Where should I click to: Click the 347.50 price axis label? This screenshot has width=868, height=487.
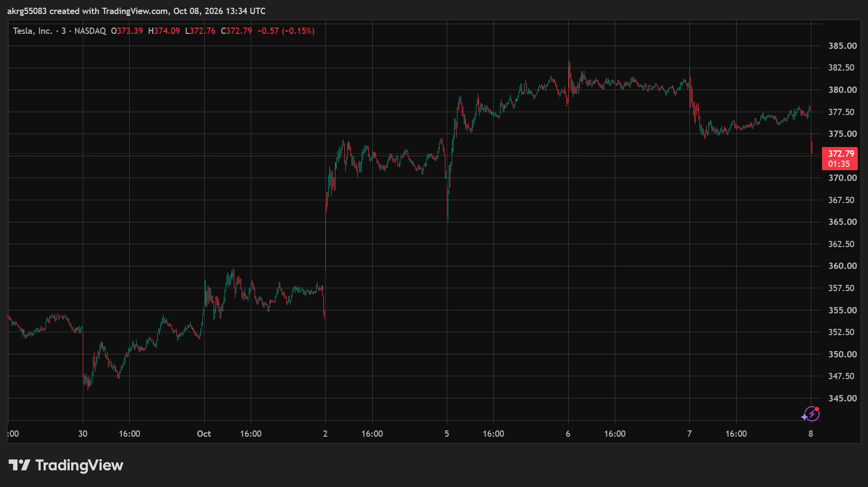point(841,376)
